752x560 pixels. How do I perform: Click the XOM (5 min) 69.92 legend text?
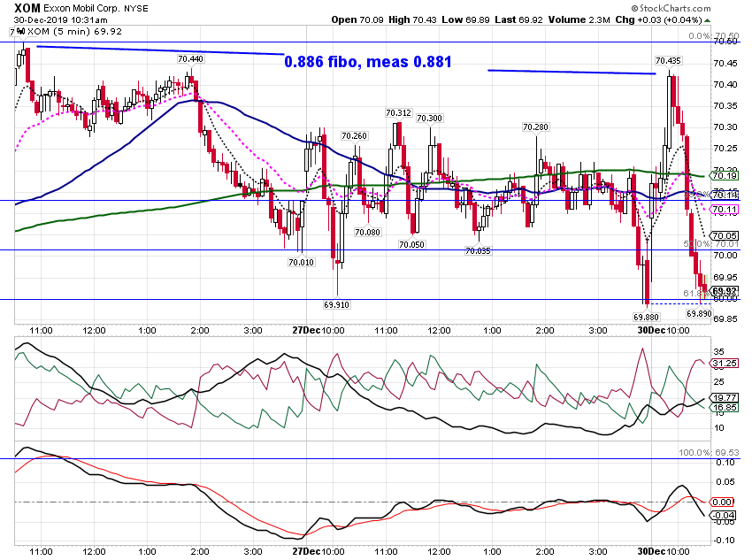pyautogui.click(x=75, y=32)
